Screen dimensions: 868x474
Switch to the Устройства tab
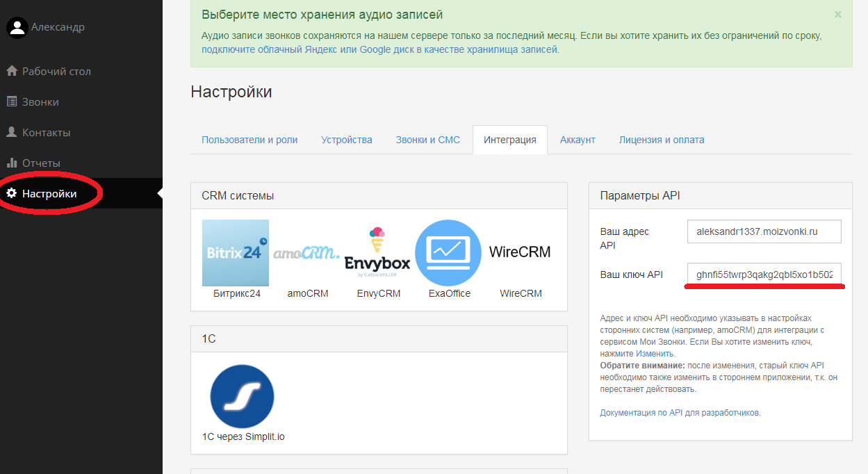coord(347,140)
